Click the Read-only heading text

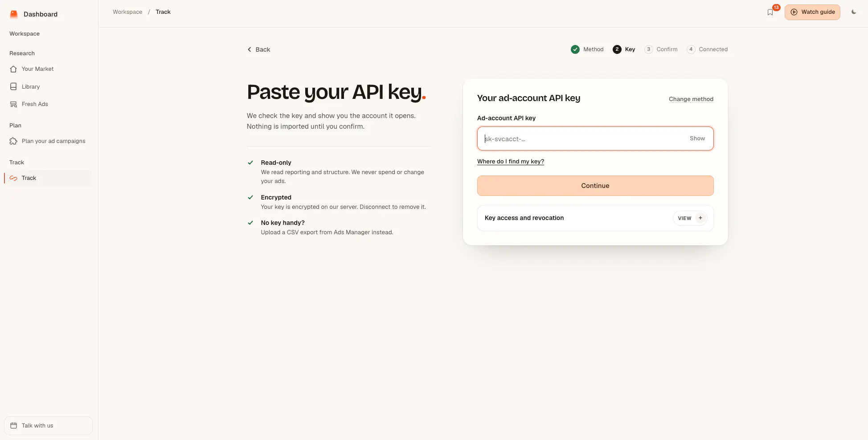tap(276, 163)
